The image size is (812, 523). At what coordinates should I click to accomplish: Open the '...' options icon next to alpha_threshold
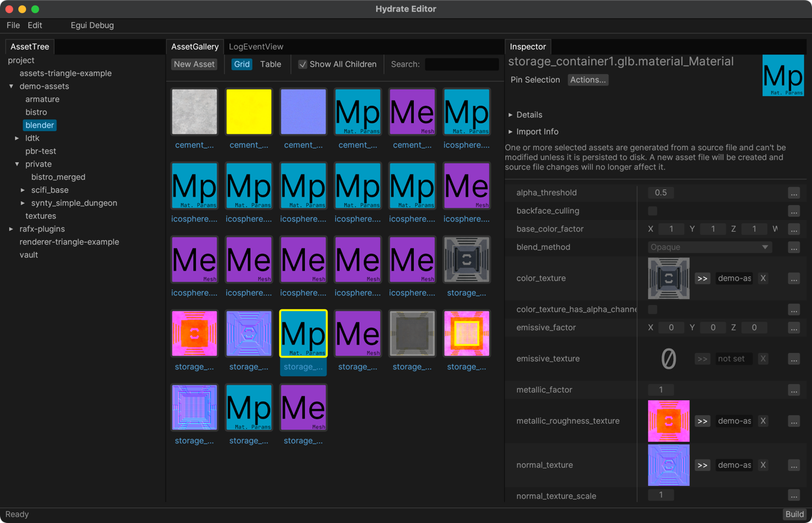794,193
